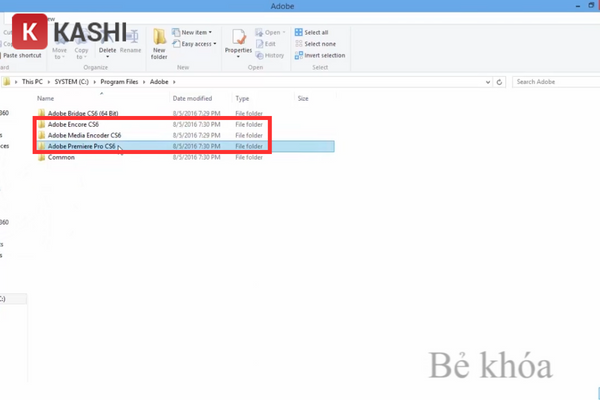The height and width of the screenshot is (400, 600).
Task: Sort by Date modified column header
Action: tap(192, 98)
